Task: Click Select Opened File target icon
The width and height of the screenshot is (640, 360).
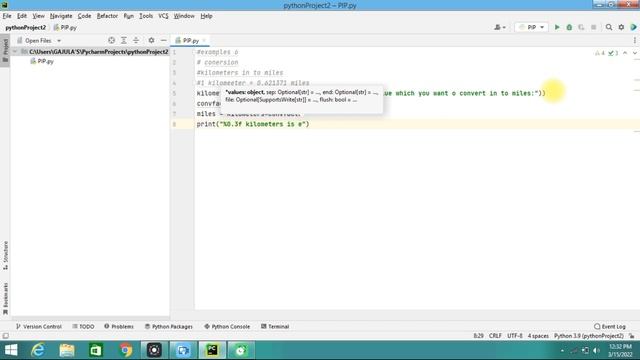Action: (111, 40)
